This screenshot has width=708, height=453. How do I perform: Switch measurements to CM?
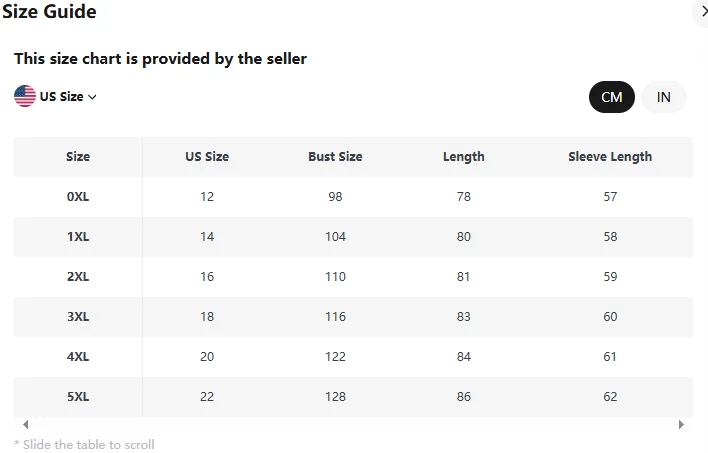[611, 97]
